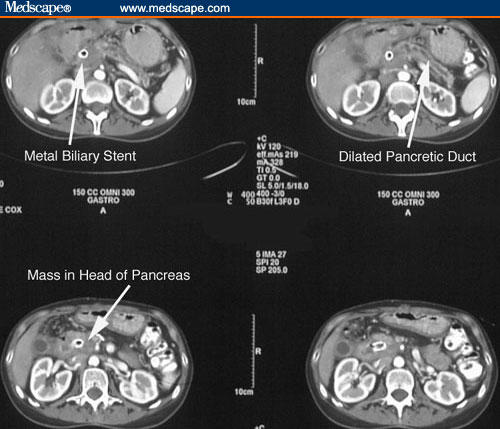Click the left 150 CC OMNI 300 text
Viewport: 500px width, 429px height.
(x=104, y=192)
